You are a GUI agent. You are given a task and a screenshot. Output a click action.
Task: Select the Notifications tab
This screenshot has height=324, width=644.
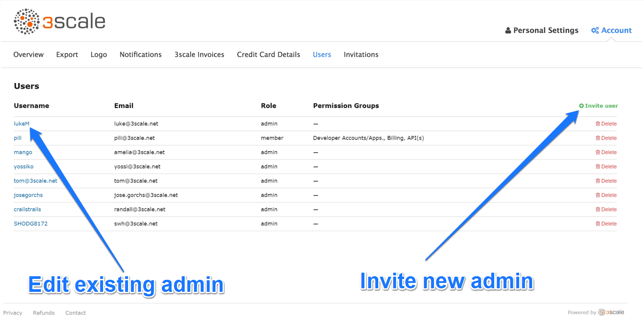tap(140, 54)
